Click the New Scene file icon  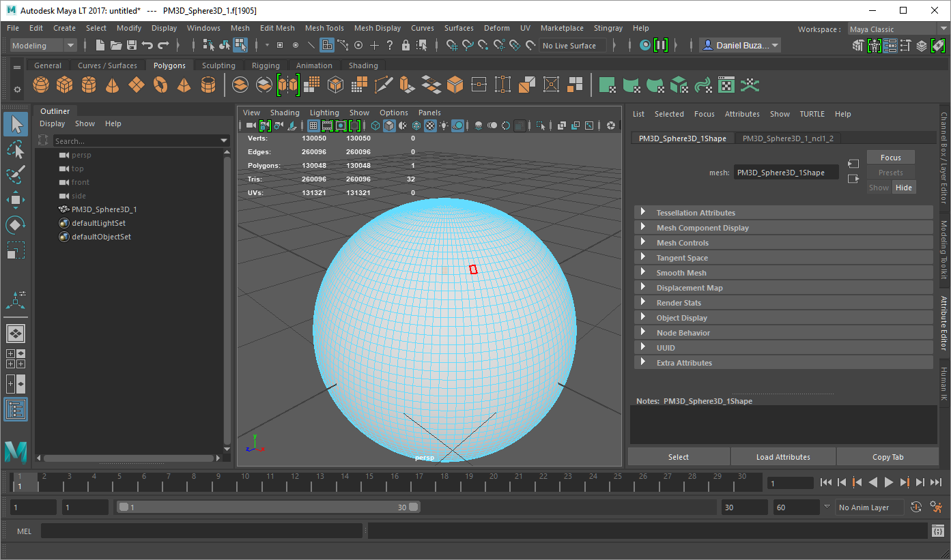click(x=100, y=46)
